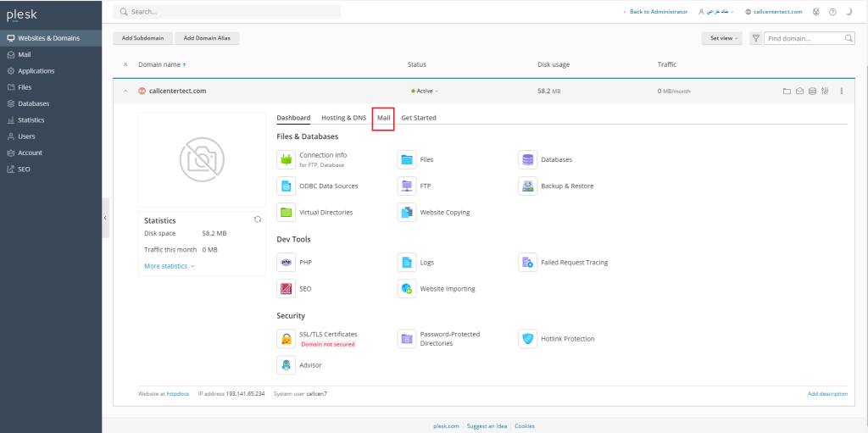The image size is (868, 433).
Task: Open the PHP settings icon
Action: [x=286, y=263]
